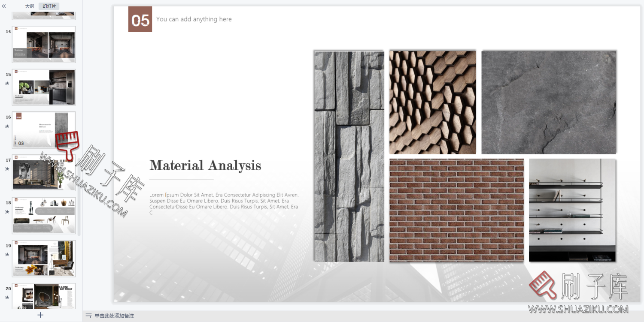The width and height of the screenshot is (644, 322).
Task: Select the red brick wall image
Action: point(456,210)
